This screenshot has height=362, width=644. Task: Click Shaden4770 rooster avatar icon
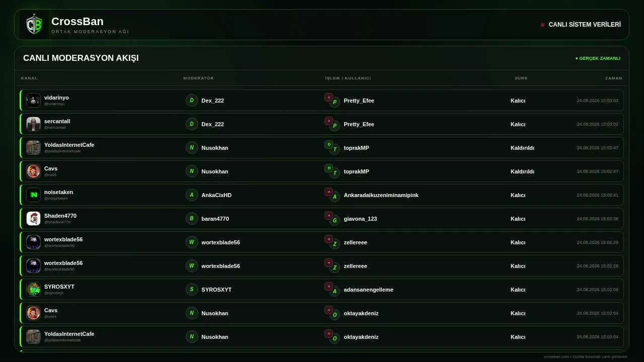point(33,218)
